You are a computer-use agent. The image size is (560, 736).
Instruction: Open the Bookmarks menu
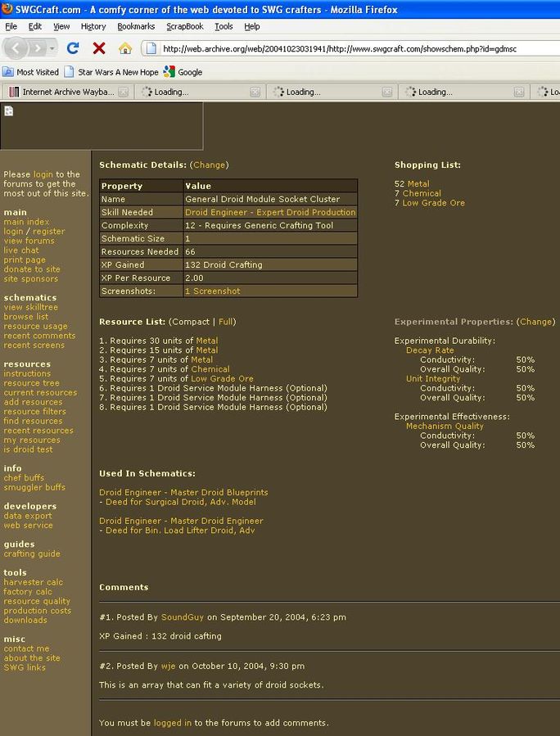135,26
